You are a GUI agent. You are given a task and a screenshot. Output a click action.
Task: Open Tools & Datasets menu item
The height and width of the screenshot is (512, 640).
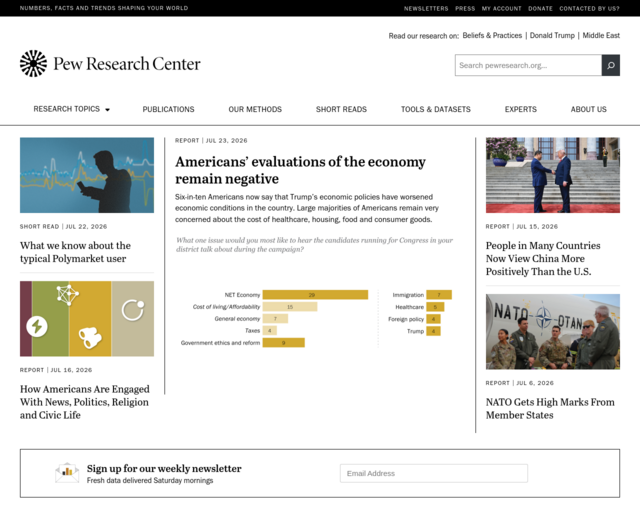coord(436,109)
